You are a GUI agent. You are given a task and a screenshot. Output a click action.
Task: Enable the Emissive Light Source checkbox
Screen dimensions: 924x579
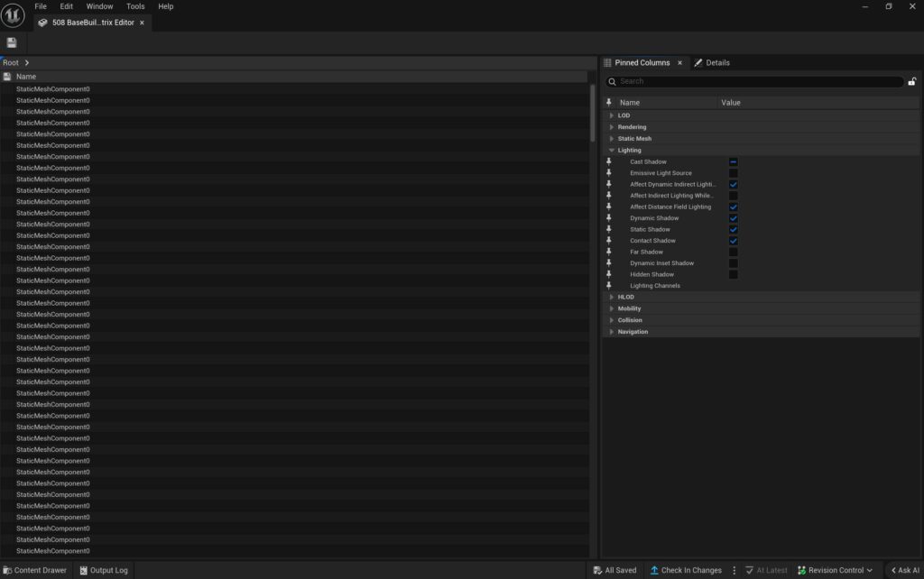pos(733,173)
